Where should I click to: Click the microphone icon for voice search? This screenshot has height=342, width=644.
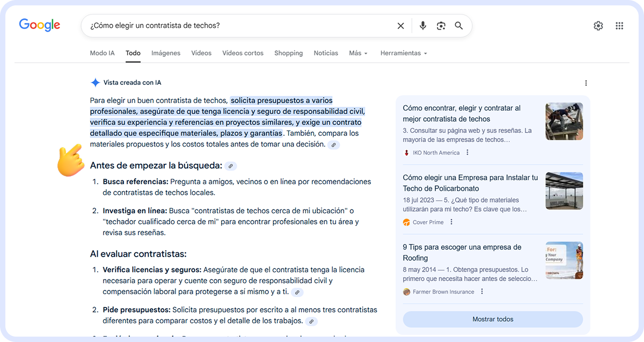[423, 25]
